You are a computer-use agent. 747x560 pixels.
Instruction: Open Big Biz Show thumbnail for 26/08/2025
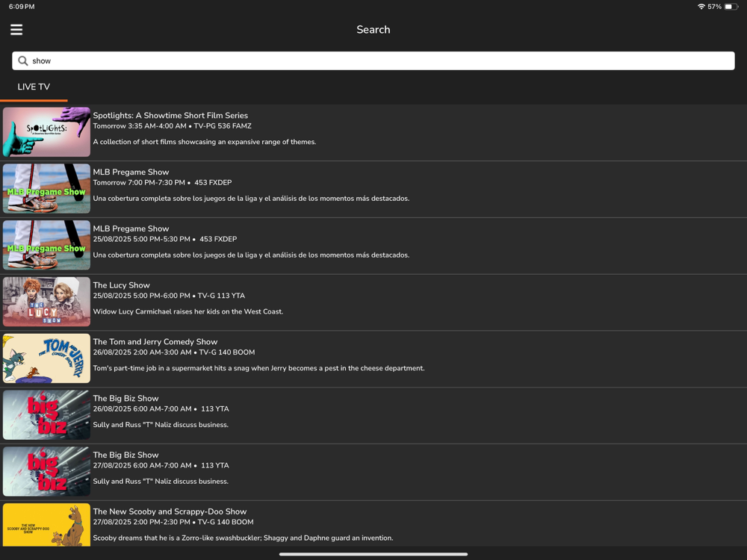46,414
